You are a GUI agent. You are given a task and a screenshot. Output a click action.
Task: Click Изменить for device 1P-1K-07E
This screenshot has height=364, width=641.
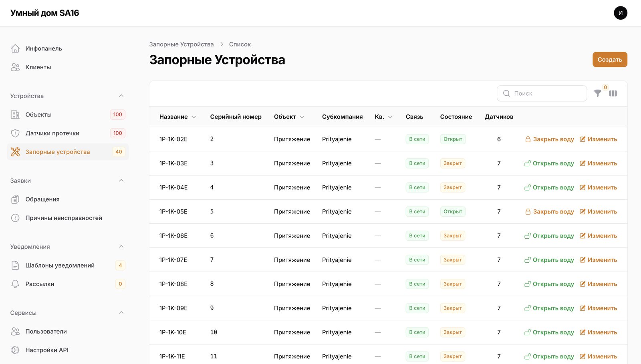(599, 260)
